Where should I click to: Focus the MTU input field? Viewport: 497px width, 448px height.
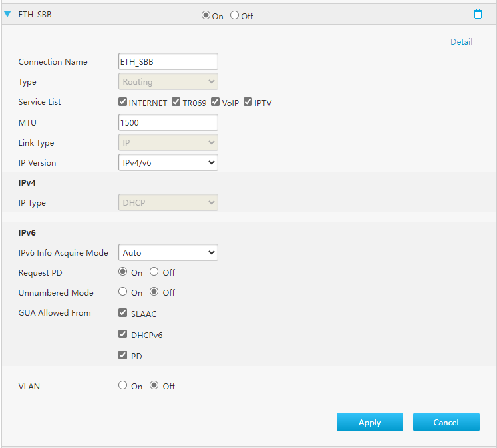coord(168,122)
